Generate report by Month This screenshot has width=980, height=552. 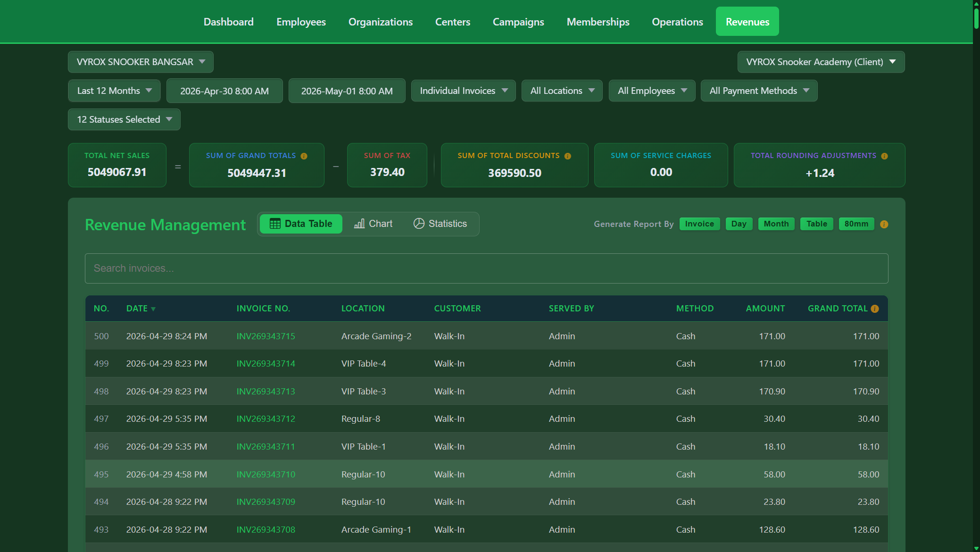776,224
